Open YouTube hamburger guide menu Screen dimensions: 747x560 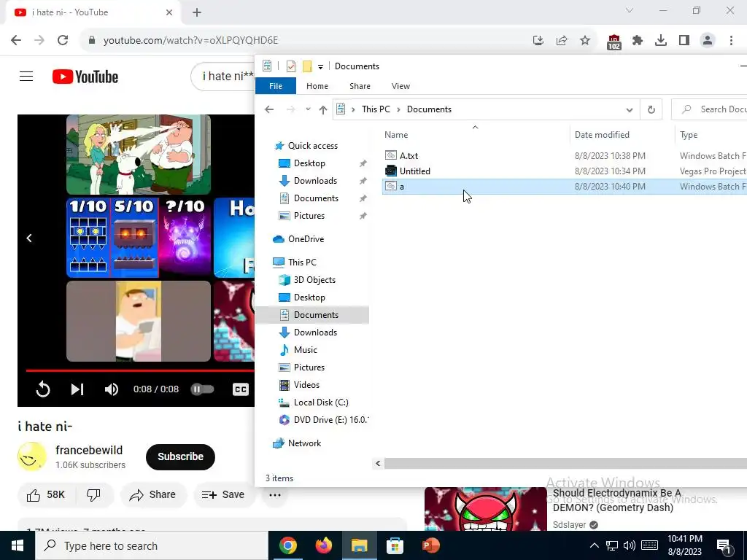coord(26,76)
